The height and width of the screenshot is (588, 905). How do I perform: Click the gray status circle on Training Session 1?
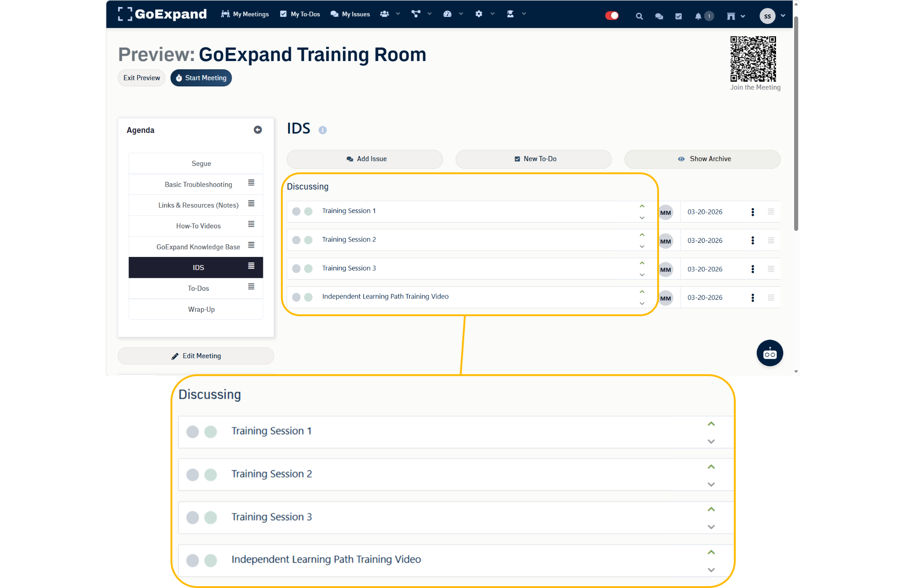tap(296, 211)
